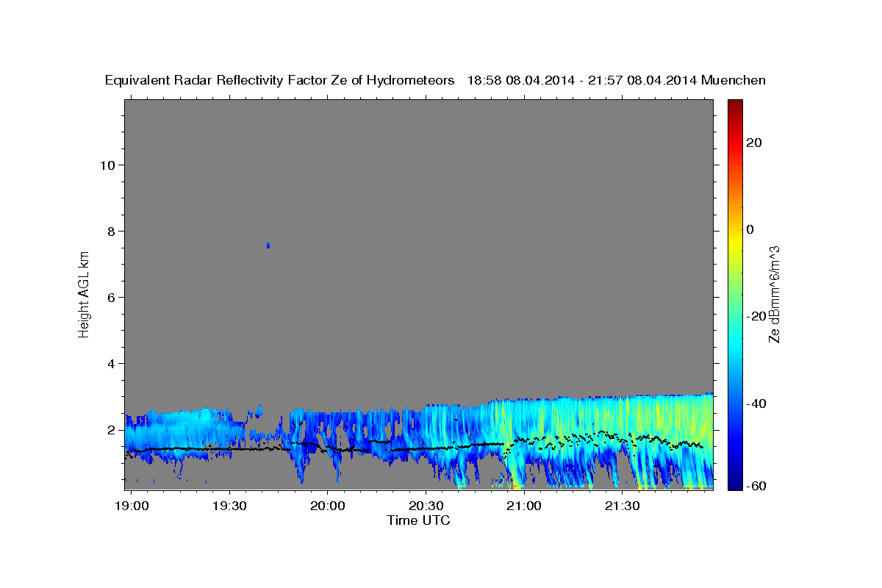Click the '19:00' time tick label
The height and width of the screenshot is (588, 882).
132,506
